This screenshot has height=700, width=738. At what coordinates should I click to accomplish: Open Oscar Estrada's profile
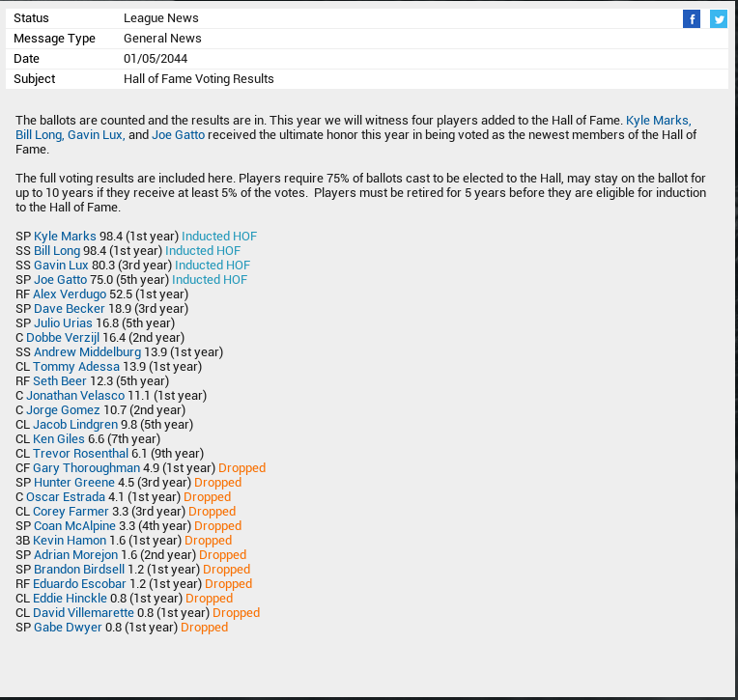tap(65, 497)
